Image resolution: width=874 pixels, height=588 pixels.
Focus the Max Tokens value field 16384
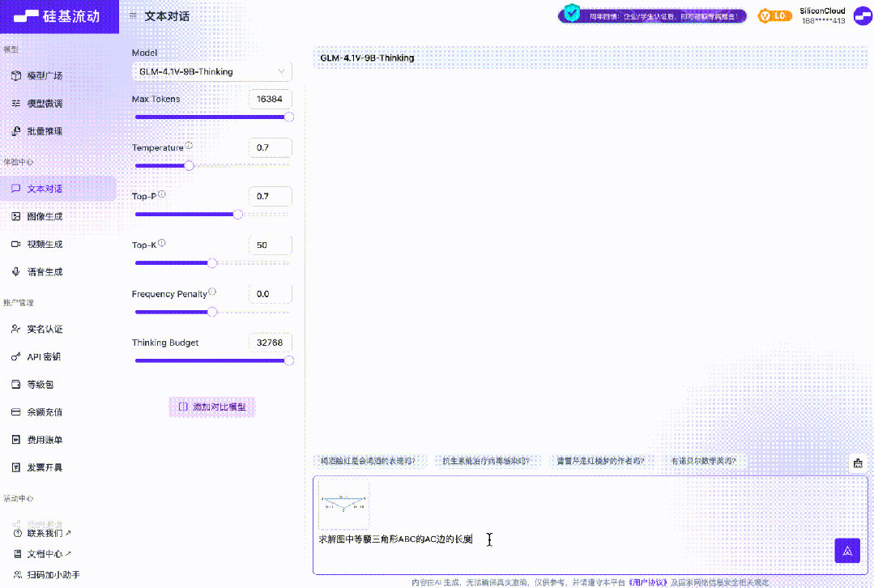(271, 99)
